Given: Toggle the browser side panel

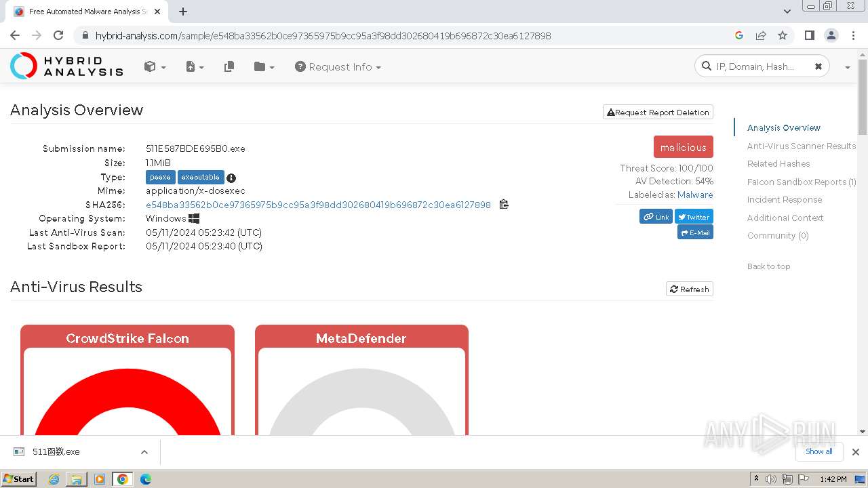Looking at the screenshot, I should click(809, 35).
